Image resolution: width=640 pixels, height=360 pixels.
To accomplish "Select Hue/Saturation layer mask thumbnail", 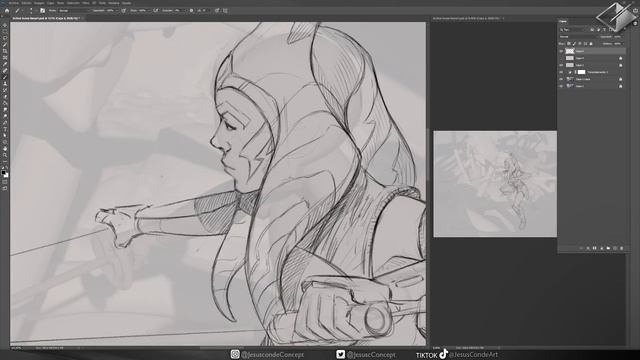I will pos(582,72).
